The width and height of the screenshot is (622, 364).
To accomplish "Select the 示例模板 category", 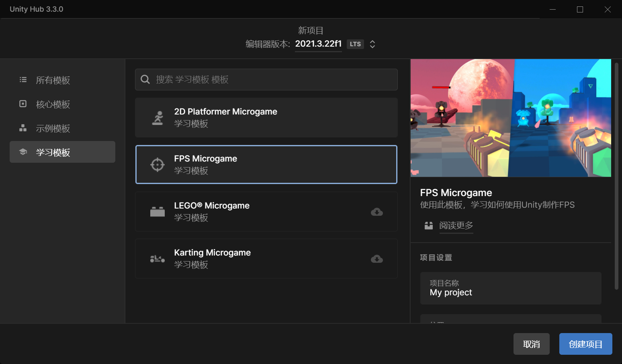I will coord(62,128).
